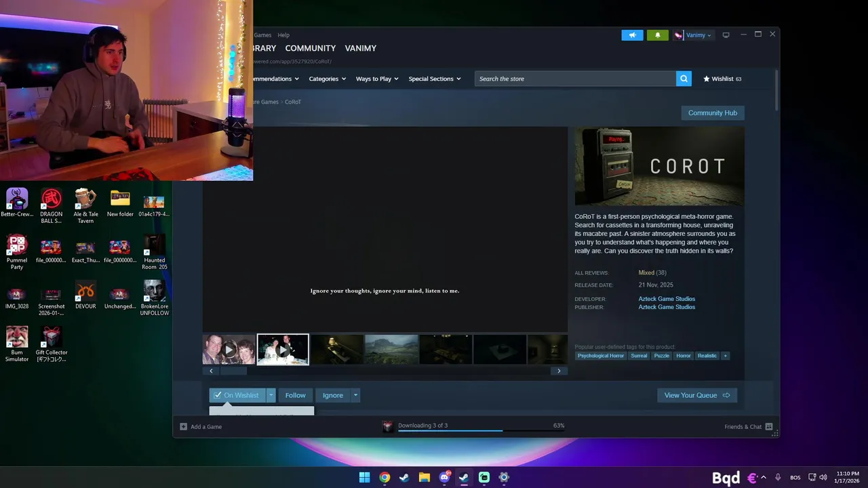The image size is (868, 488).
Task: Open Ale & Tale Tavern shortcut
Action: pos(85,206)
